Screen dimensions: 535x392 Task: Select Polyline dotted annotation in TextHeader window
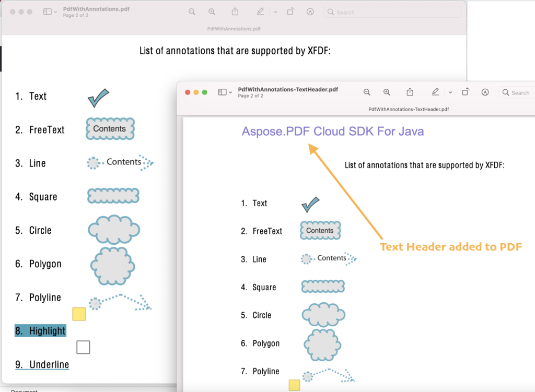pyautogui.click(x=328, y=375)
